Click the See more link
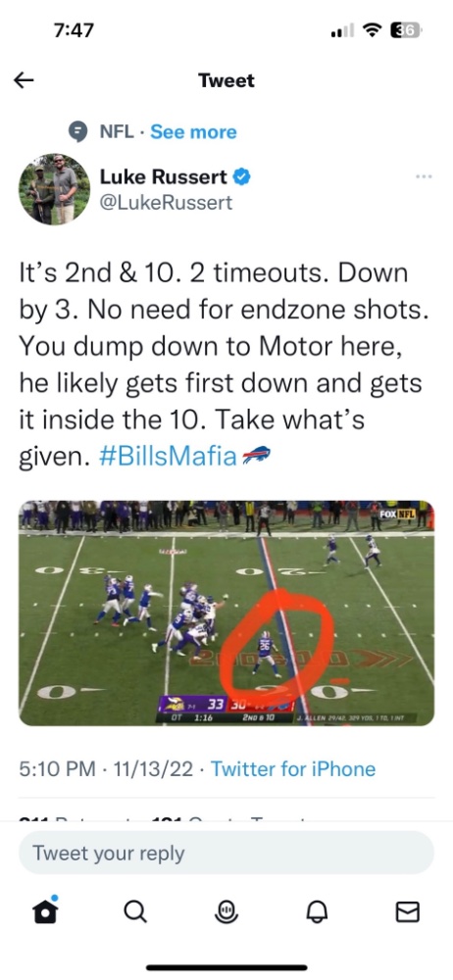Screen dimensions: 453x980 pos(193,132)
